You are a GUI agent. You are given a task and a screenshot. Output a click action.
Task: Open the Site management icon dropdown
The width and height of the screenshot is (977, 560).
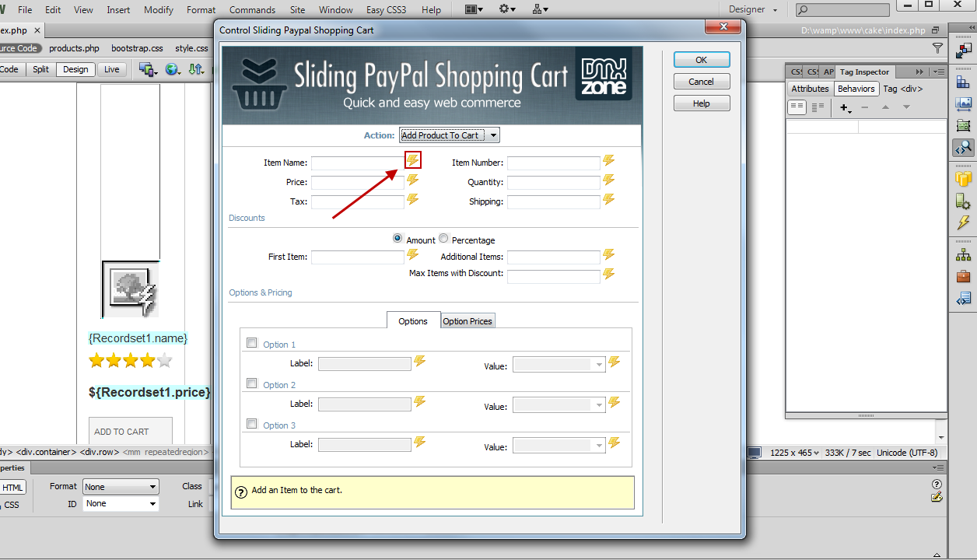pyautogui.click(x=541, y=9)
